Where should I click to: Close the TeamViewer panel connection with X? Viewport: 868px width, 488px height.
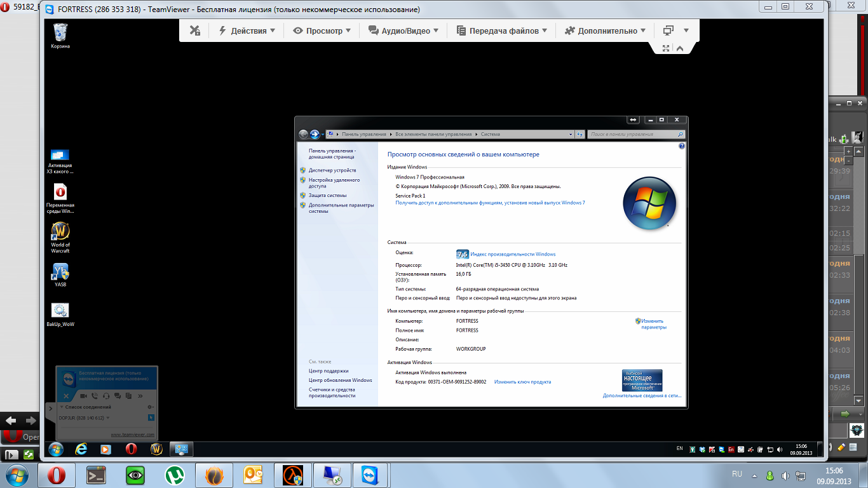tap(67, 396)
